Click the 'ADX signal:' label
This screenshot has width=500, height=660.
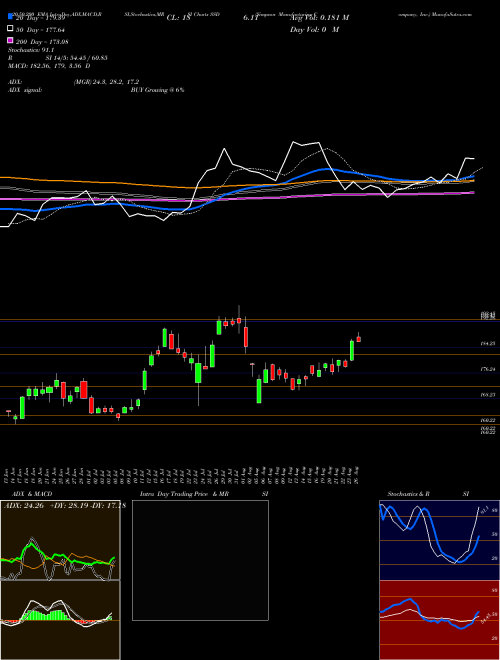pos(24,90)
